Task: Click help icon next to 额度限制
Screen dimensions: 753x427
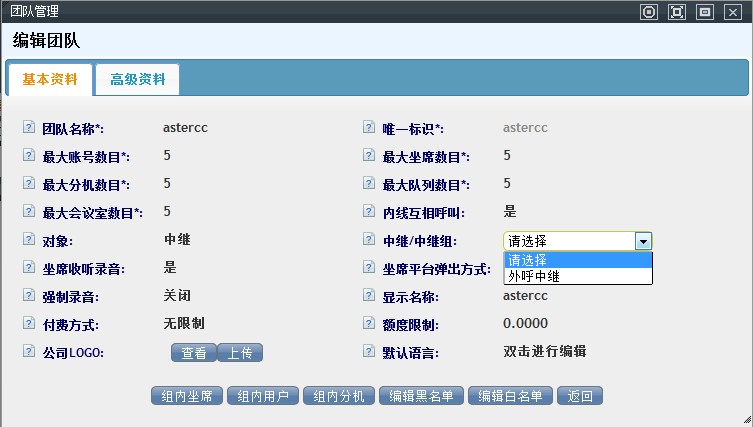Action: coord(369,324)
